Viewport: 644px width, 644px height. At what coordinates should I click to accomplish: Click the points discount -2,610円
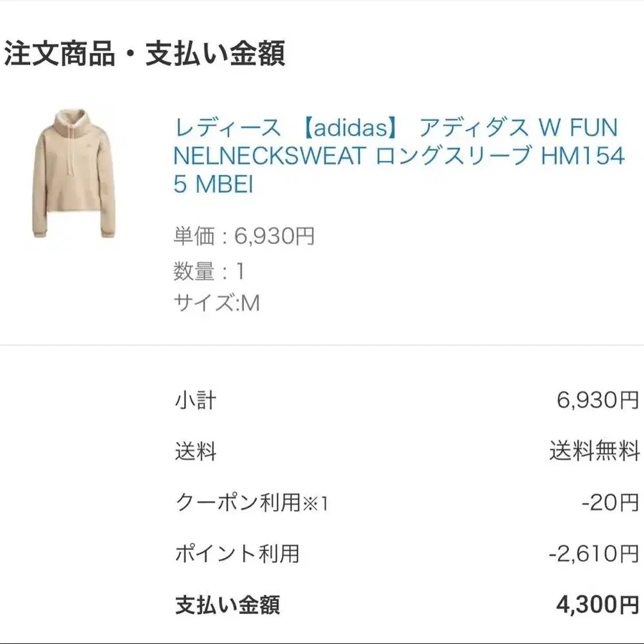[593, 553]
